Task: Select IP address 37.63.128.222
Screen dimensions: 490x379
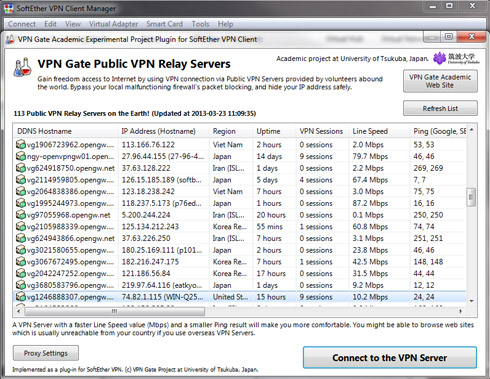Action: [146, 168]
